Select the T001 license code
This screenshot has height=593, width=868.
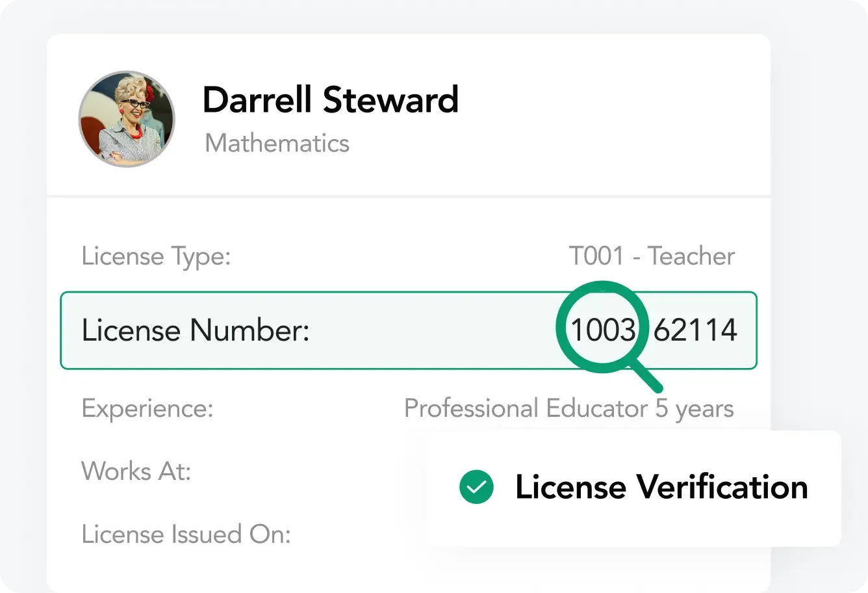point(596,256)
